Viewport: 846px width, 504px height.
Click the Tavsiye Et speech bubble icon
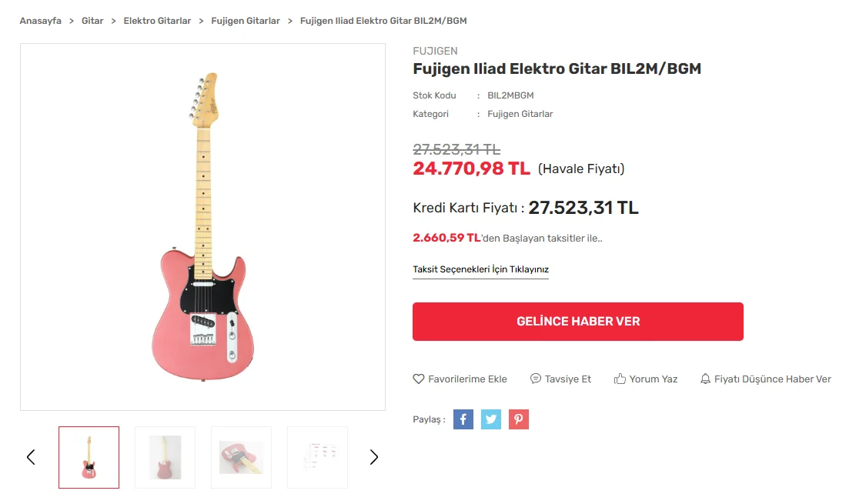[536, 379]
